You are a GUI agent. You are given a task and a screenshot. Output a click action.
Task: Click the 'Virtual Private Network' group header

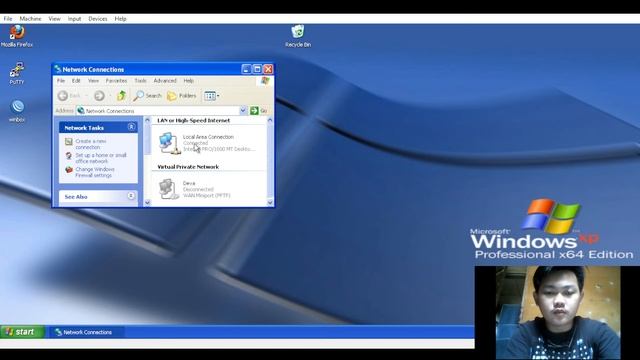188,167
